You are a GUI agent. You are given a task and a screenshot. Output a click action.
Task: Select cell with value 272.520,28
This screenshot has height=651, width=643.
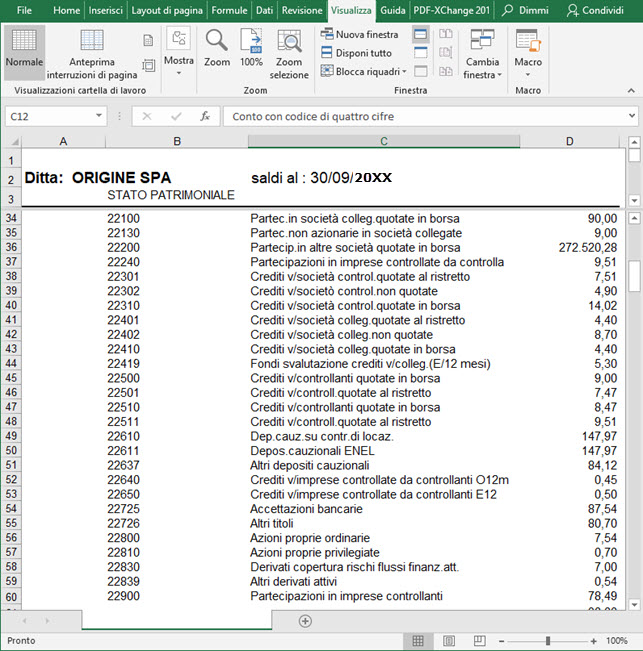(570, 248)
